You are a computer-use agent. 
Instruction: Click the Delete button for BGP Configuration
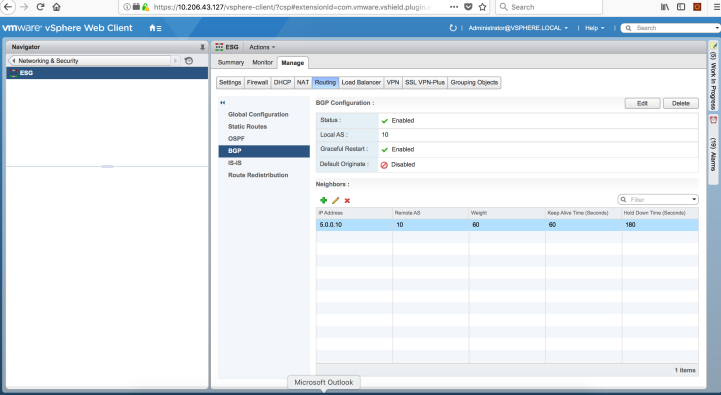coord(681,103)
